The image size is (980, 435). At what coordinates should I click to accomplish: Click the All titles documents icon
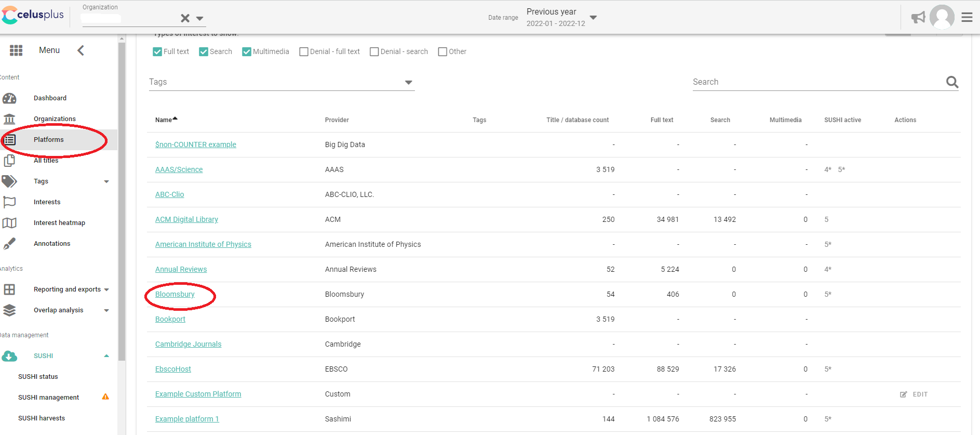[x=9, y=161]
